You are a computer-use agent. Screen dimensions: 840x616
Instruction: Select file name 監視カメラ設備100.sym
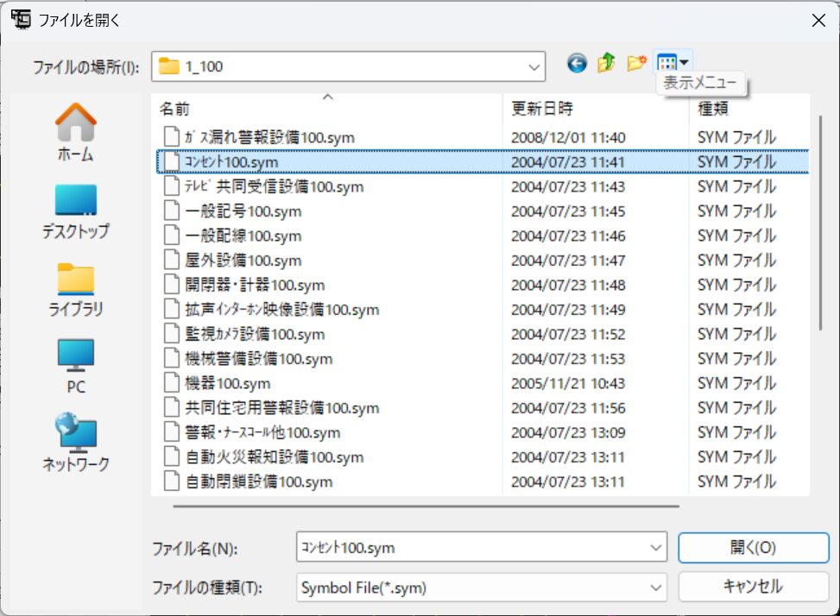255,334
